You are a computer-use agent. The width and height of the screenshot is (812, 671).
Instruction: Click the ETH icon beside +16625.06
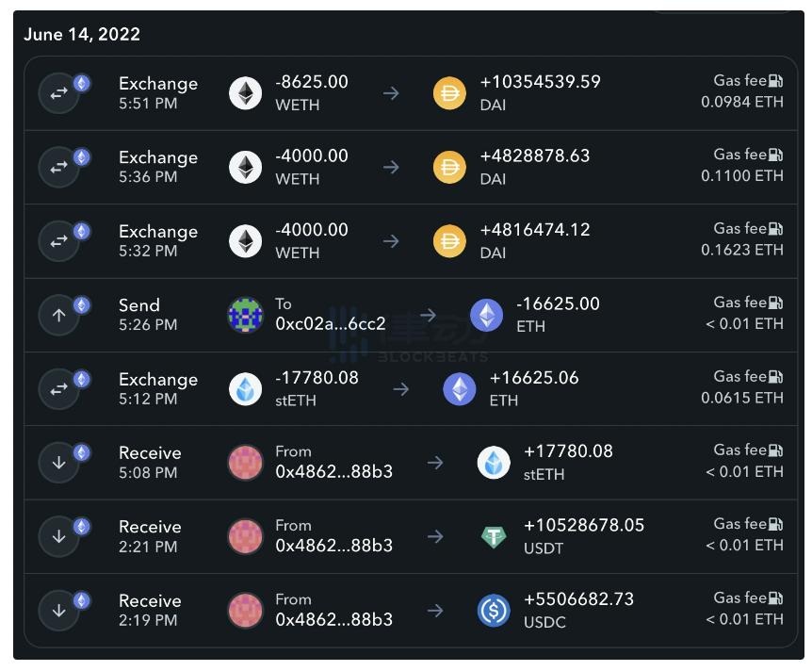[x=460, y=389]
